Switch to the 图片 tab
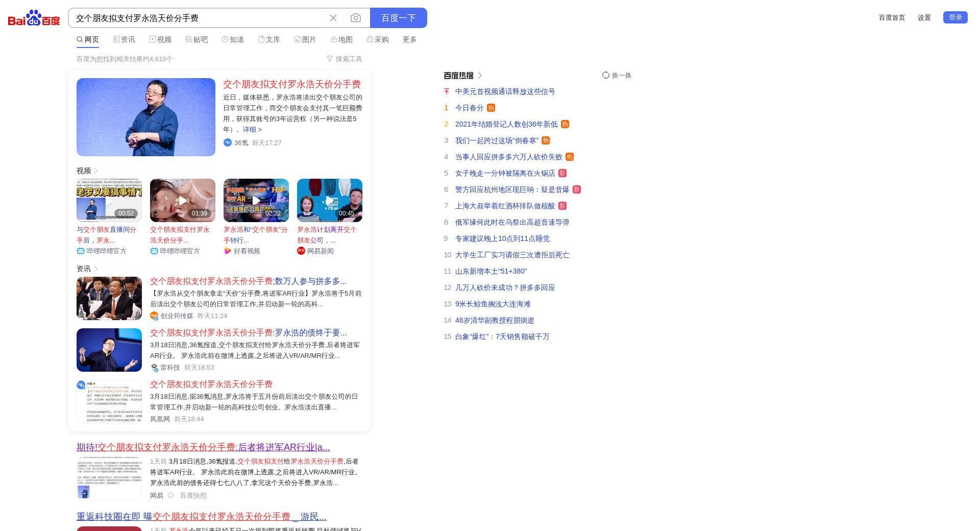 click(x=305, y=39)
